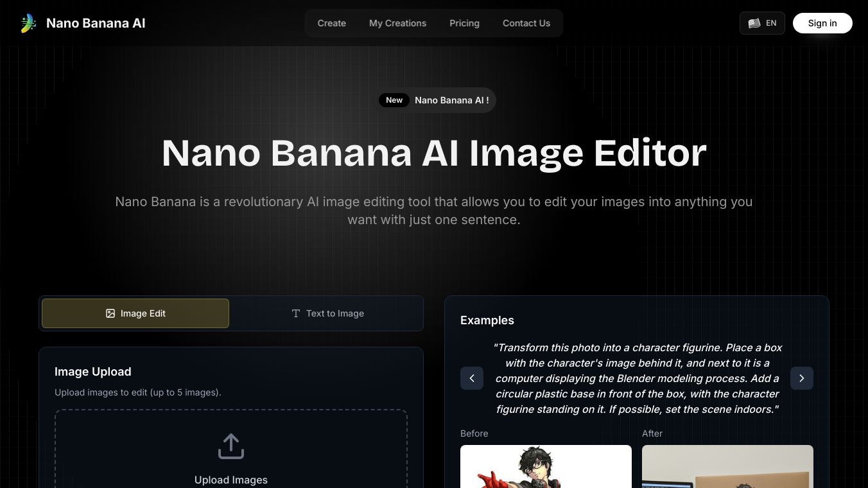Click the text icon on Text to Image tab
This screenshot has height=488, width=868.
click(296, 313)
